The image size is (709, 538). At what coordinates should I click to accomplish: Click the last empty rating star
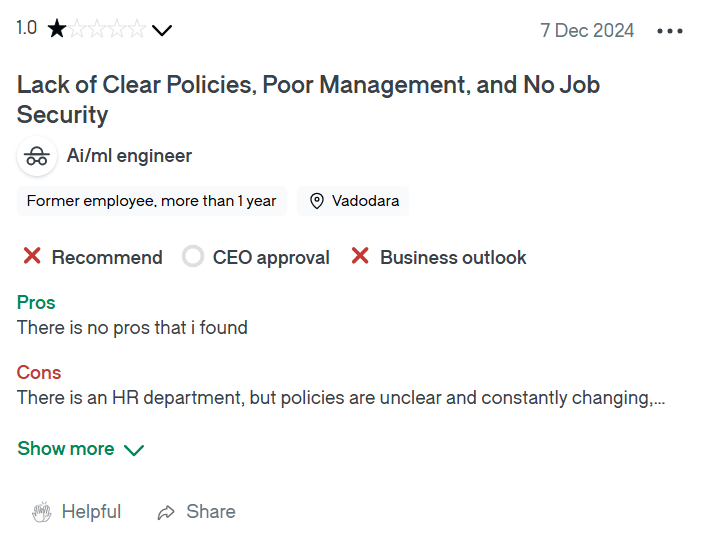(137, 29)
